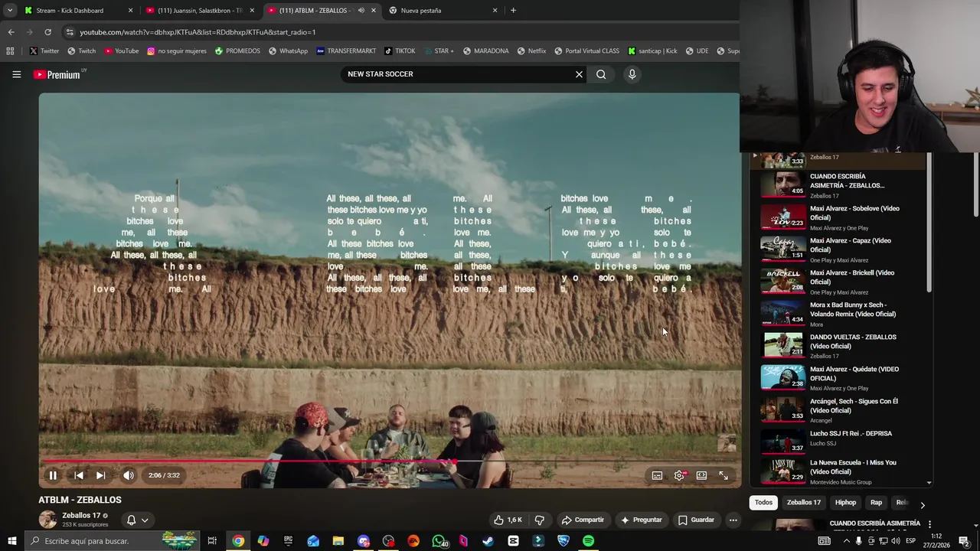Open more options for suggested video below chips
This screenshot has width=980, height=551.
929,525
